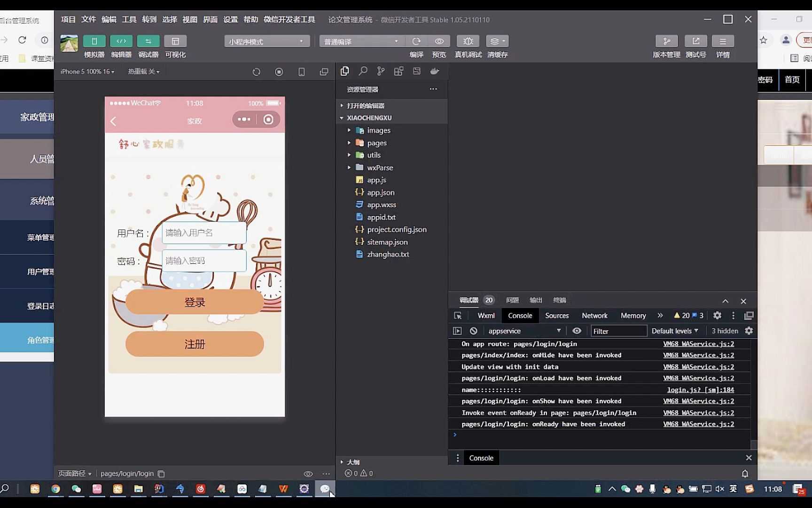The image size is (812, 508).
Task: Open the DevTools settings gear
Action: 717,316
